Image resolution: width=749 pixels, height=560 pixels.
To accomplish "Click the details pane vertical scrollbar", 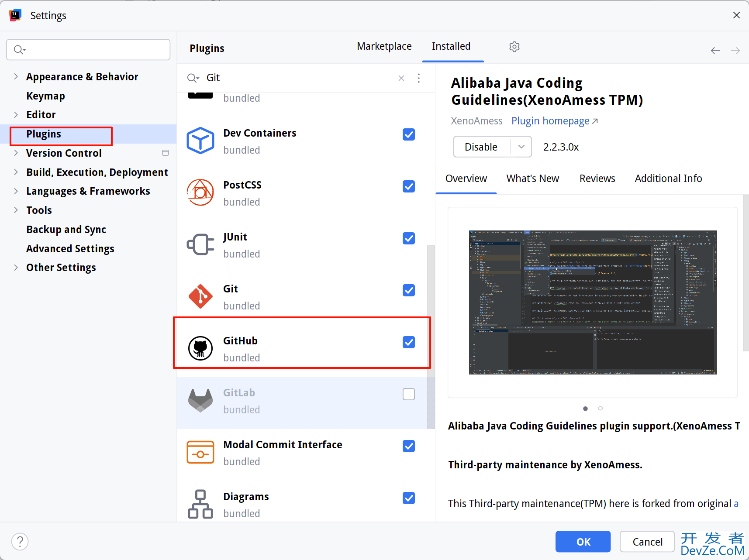I will 746,273.
